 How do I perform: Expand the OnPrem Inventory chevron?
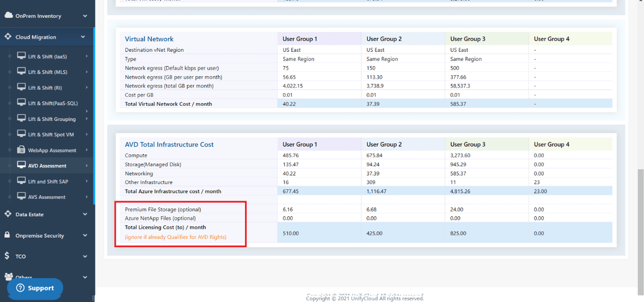click(x=85, y=16)
